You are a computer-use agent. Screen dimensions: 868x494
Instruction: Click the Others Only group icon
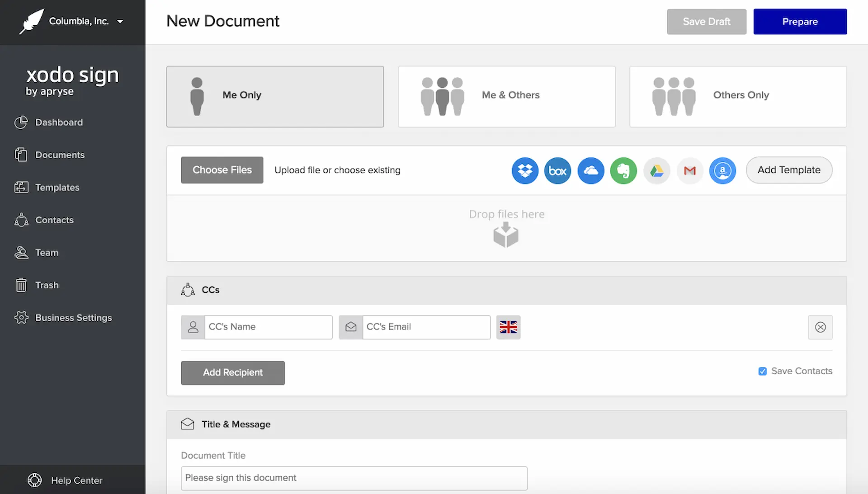click(x=674, y=96)
